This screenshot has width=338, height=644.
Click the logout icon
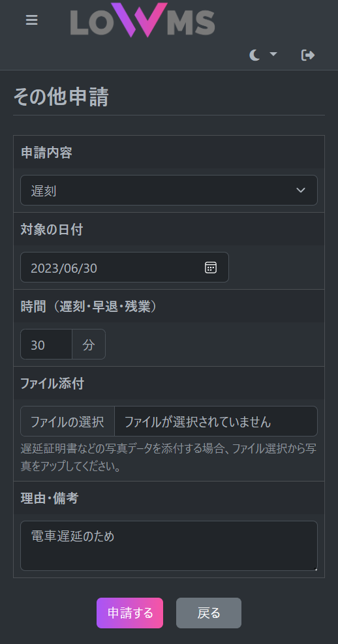pos(308,55)
